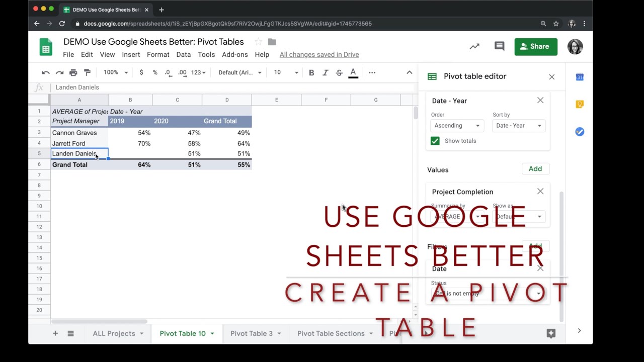This screenshot has width=644, height=362.
Task: Open the font size 10 dropdown
Action: [286, 72]
